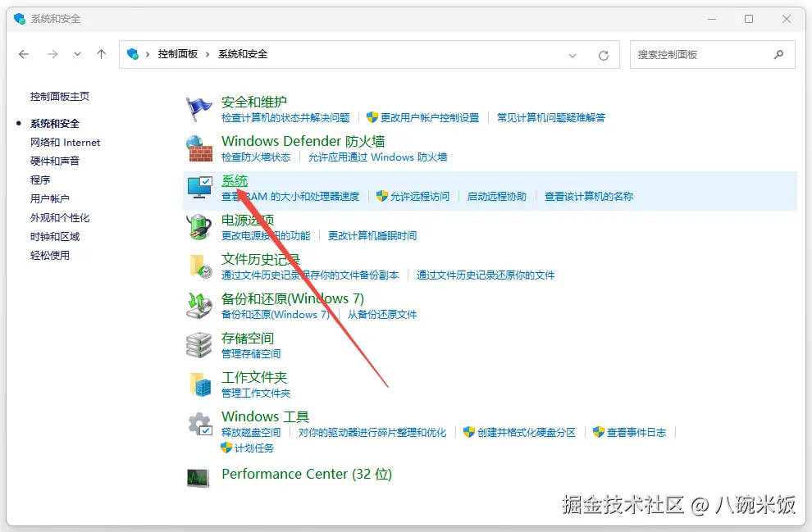Select 硬件和声音 in the sidebar
Screen dimensions: 812x532
point(55,161)
